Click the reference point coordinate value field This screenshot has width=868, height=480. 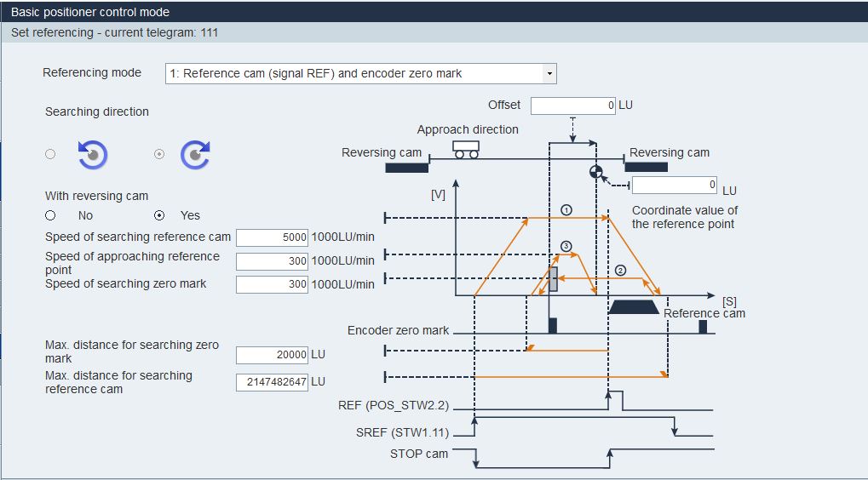[x=675, y=185]
